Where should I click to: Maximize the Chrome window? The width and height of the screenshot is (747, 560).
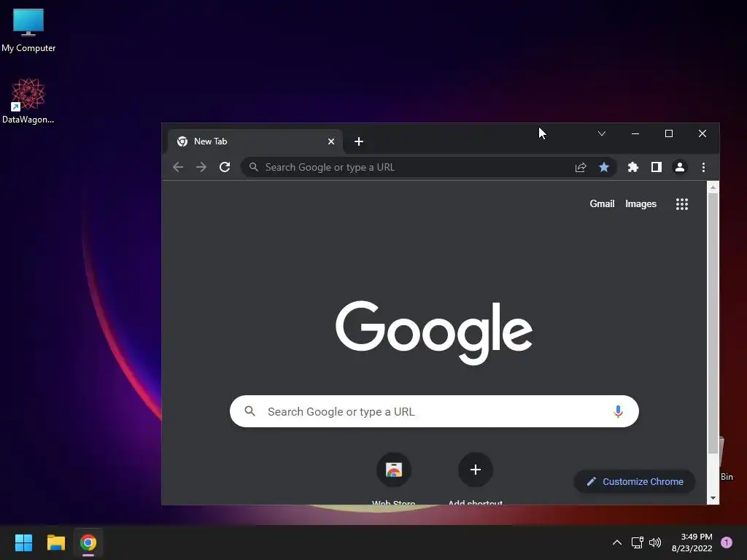669,134
